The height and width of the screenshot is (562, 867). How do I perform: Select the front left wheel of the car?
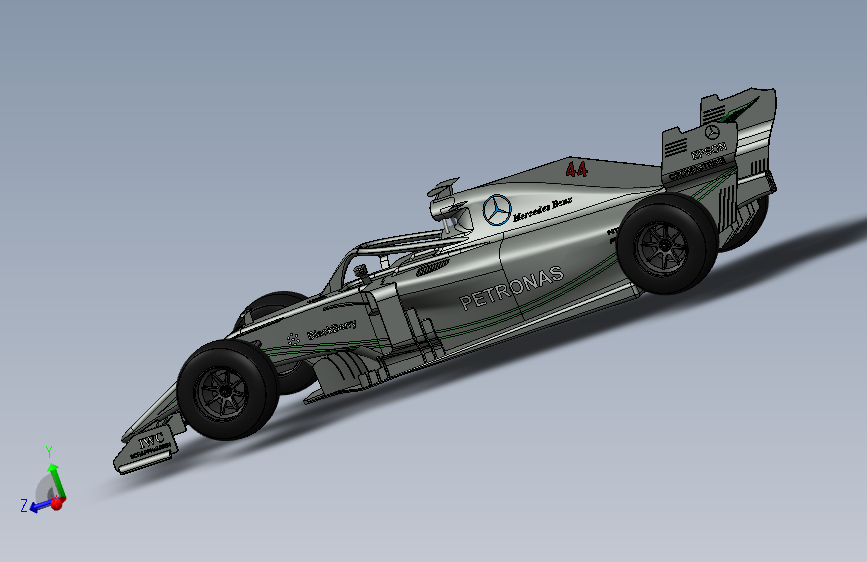click(228, 390)
